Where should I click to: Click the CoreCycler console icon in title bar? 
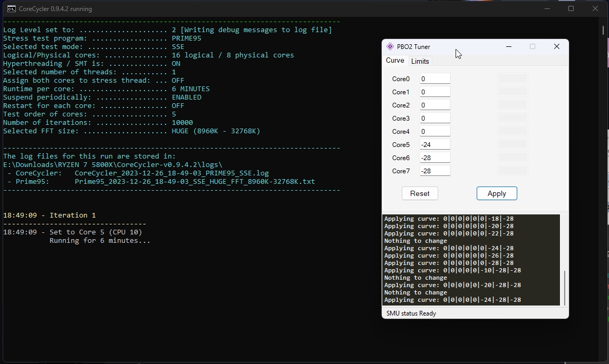(x=11, y=8)
